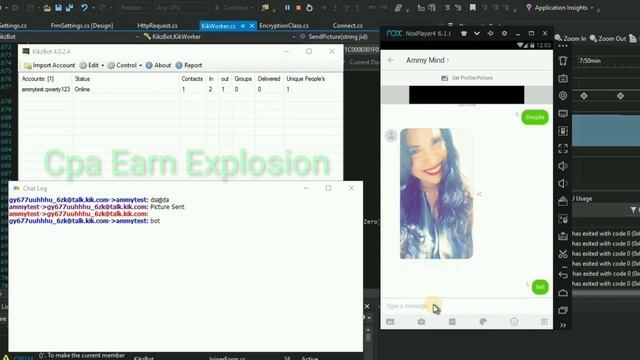Switch to the FrmSettings.cs [Design] tab

pos(82,26)
